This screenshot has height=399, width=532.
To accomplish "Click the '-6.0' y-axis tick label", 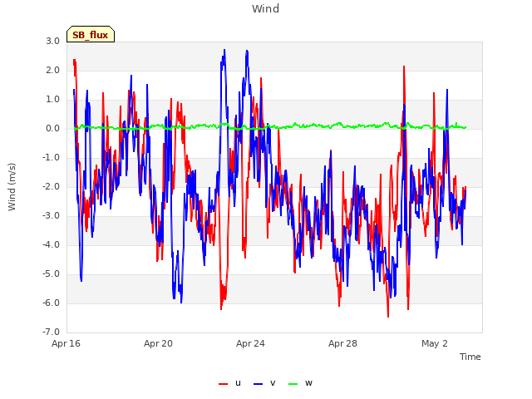I will point(52,303).
